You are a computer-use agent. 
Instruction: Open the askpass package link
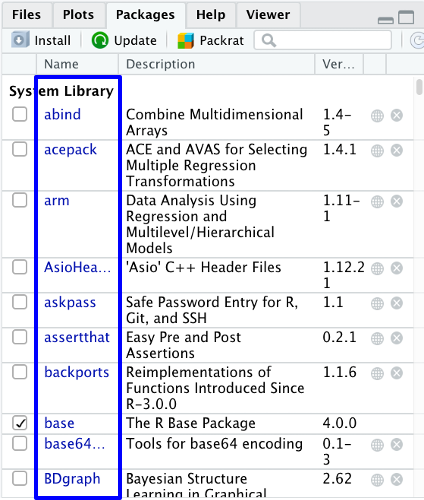70,302
